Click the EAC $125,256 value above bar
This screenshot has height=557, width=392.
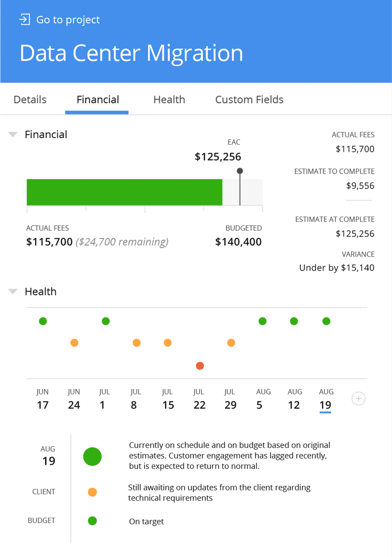click(218, 157)
